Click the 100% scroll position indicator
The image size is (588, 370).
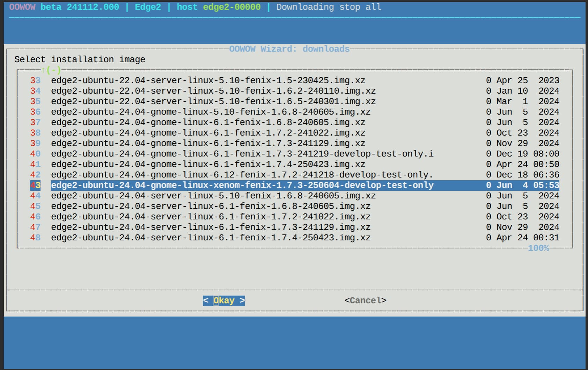coord(538,248)
